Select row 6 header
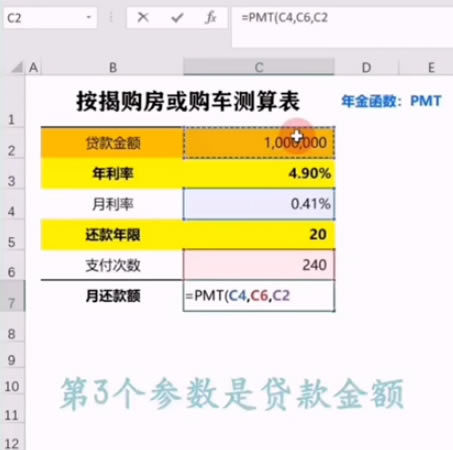Image resolution: width=453 pixels, height=450 pixels. [12, 265]
